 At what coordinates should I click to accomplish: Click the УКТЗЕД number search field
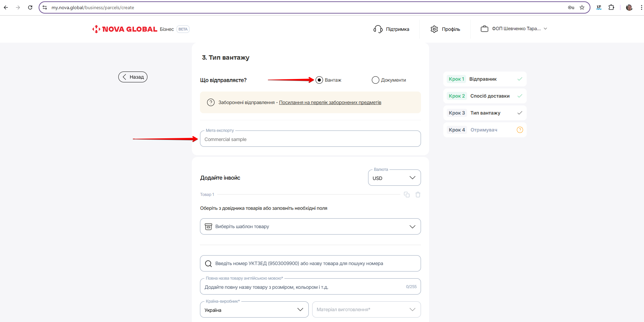pyautogui.click(x=310, y=263)
